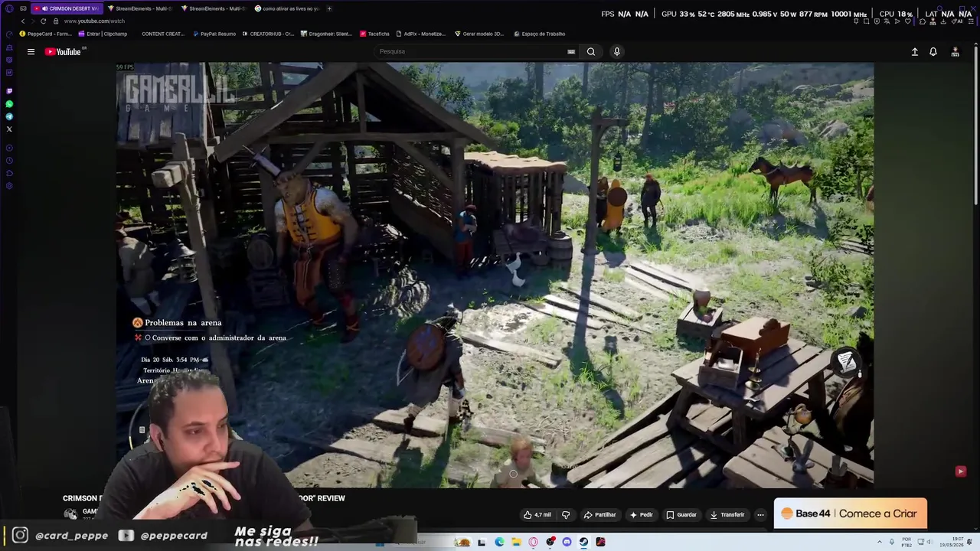Open Steam from the taskbar
Viewport: 980px width, 551px height.
583,542
